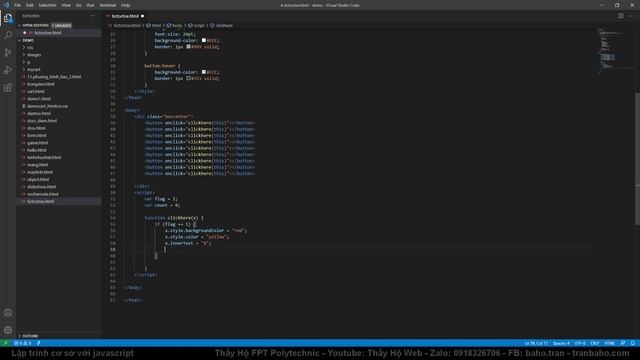Click the remote window status bar icon

5,343
